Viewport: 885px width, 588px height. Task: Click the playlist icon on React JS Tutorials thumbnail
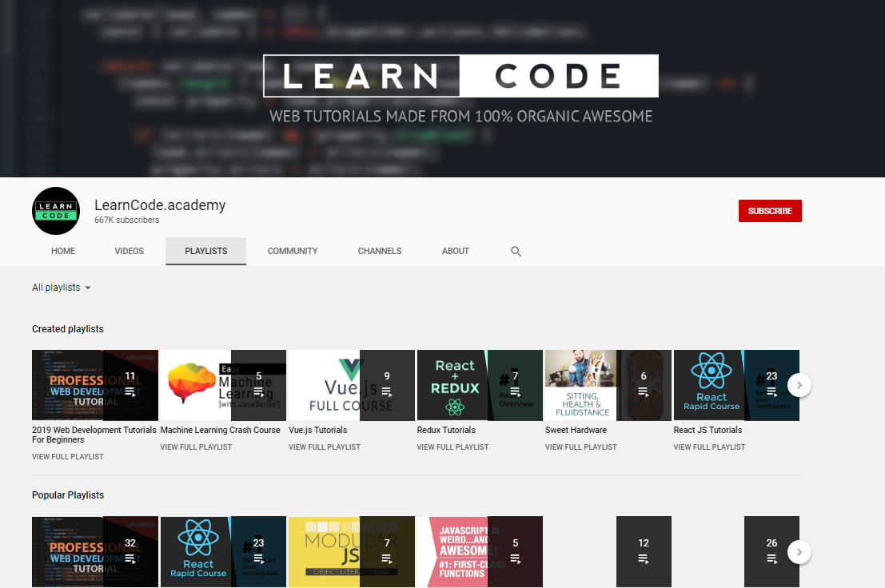771,391
